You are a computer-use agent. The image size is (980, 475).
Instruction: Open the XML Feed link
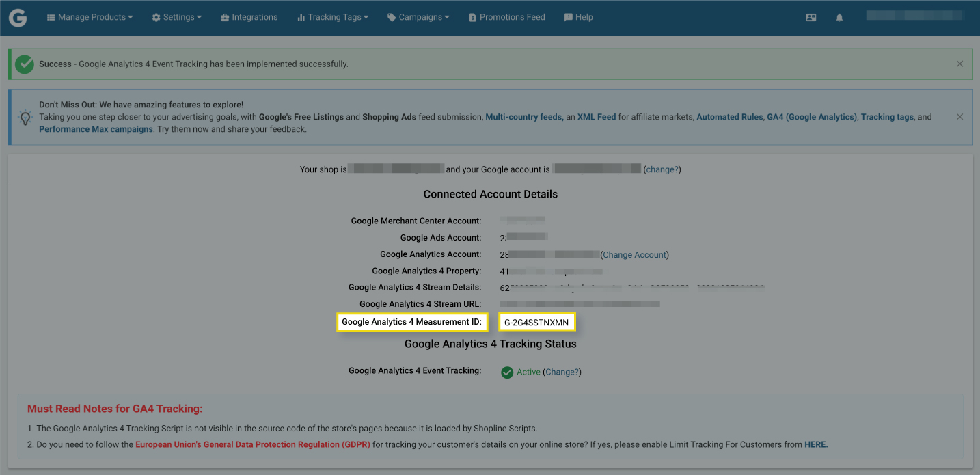pos(597,117)
